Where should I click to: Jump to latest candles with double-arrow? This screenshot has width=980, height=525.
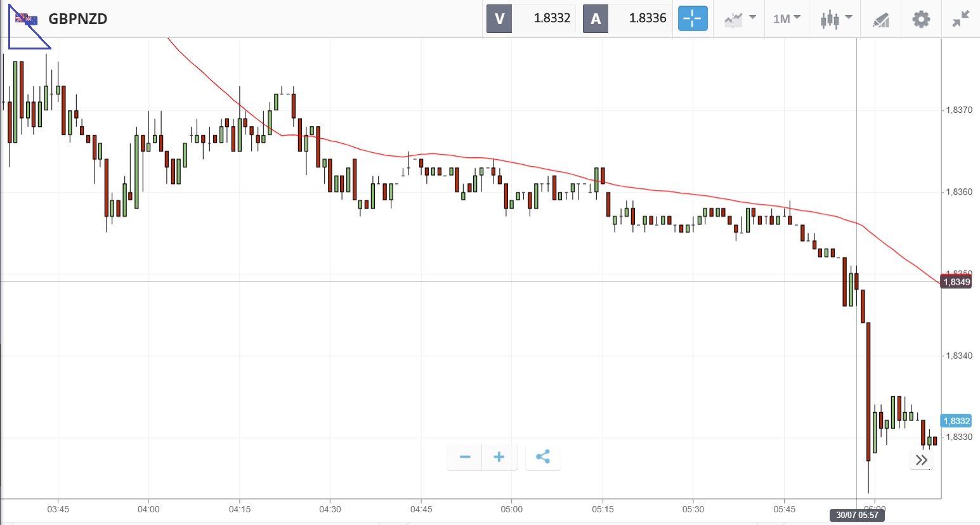click(921, 460)
